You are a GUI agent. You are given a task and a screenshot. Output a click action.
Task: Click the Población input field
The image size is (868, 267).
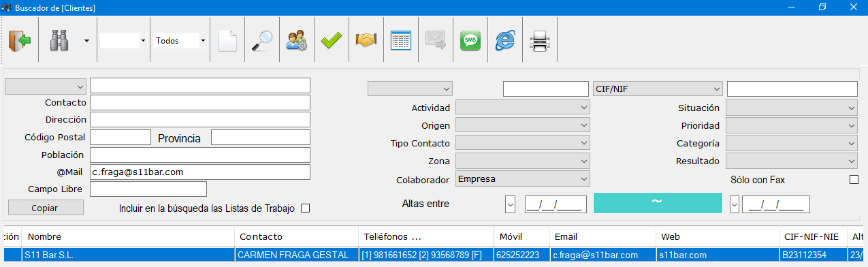(x=200, y=155)
